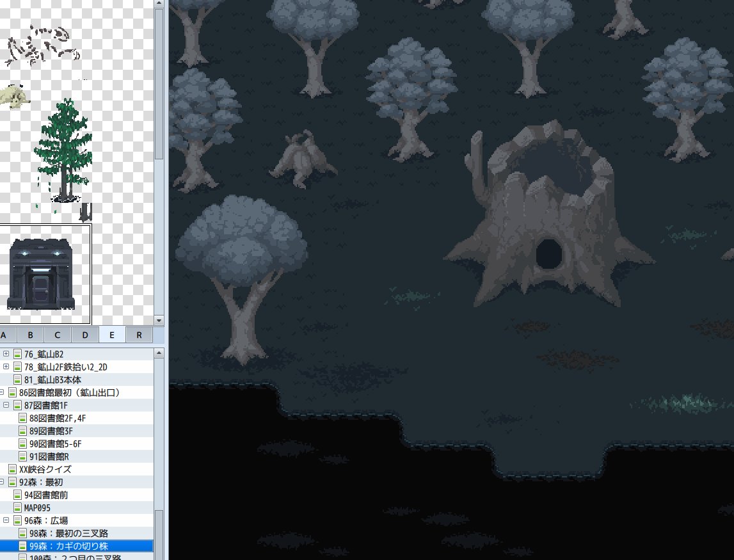734x560 pixels.
Task: Click the large hollow tree stump on map
Action: point(548,213)
